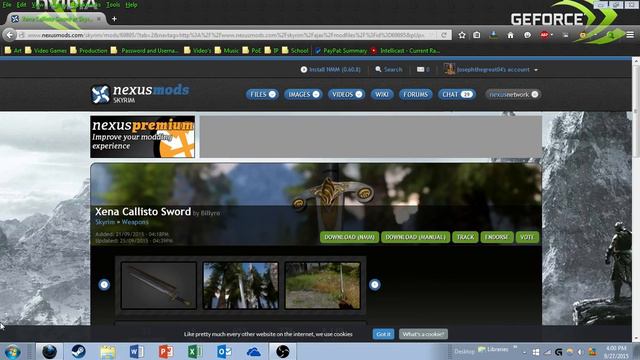
Task: Click the nexus premium banner
Action: coord(142,137)
